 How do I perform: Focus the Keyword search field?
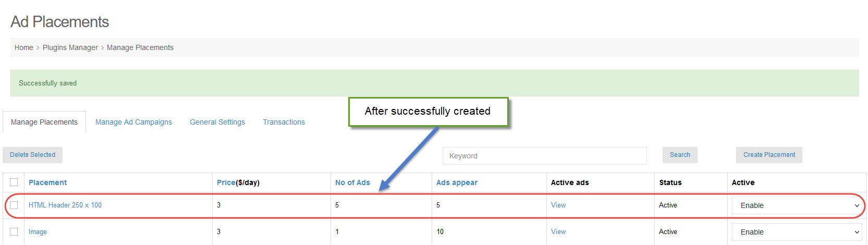(x=545, y=156)
